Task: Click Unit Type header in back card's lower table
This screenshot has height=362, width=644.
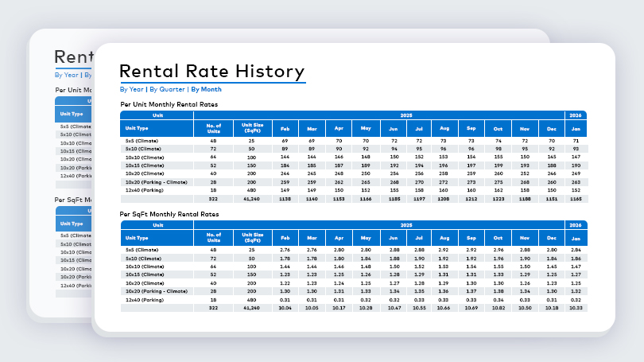Action: pyautogui.click(x=73, y=224)
